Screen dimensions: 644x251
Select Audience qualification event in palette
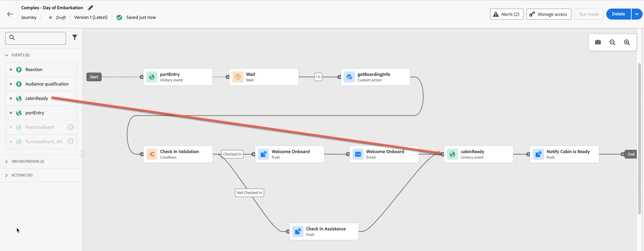pos(41,84)
